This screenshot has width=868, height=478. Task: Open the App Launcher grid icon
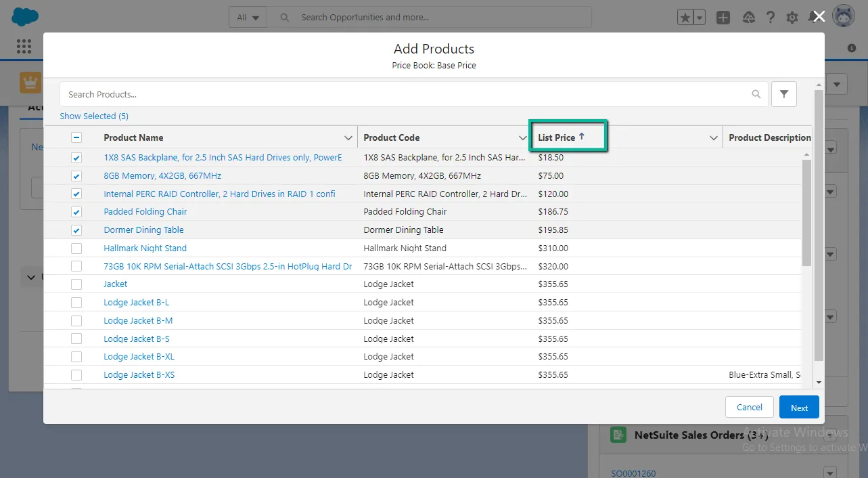click(x=24, y=46)
